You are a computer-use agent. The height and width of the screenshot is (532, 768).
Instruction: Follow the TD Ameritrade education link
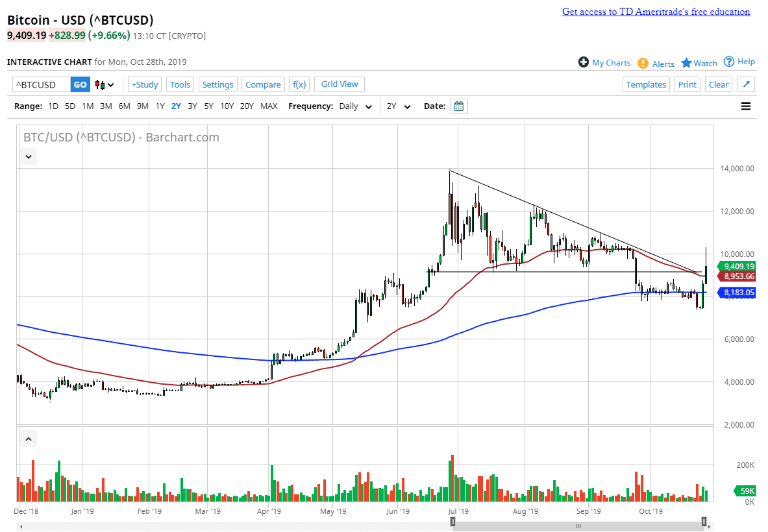(656, 11)
